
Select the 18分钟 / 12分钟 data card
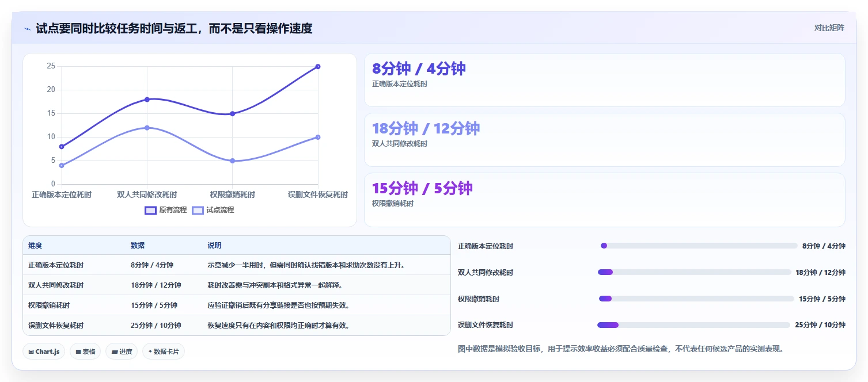pos(605,140)
